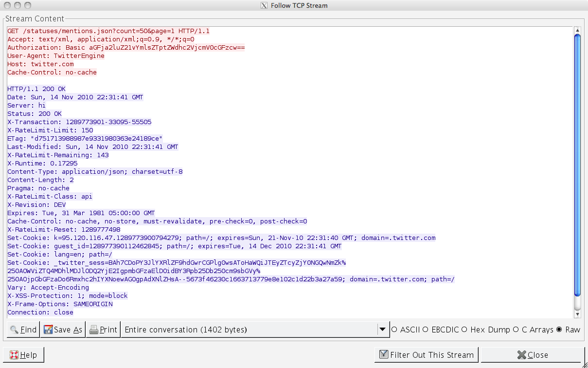Click the vertical scrollbar thumb
The image size is (588, 368).
tap(578, 166)
